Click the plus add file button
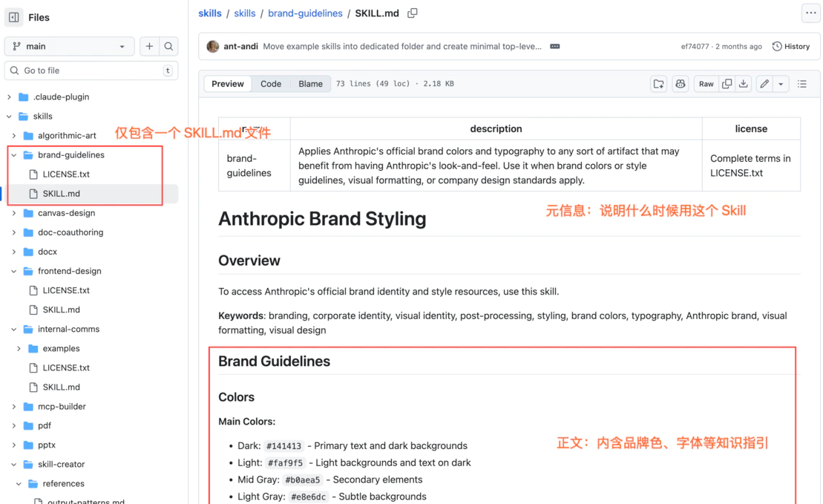 pos(150,46)
